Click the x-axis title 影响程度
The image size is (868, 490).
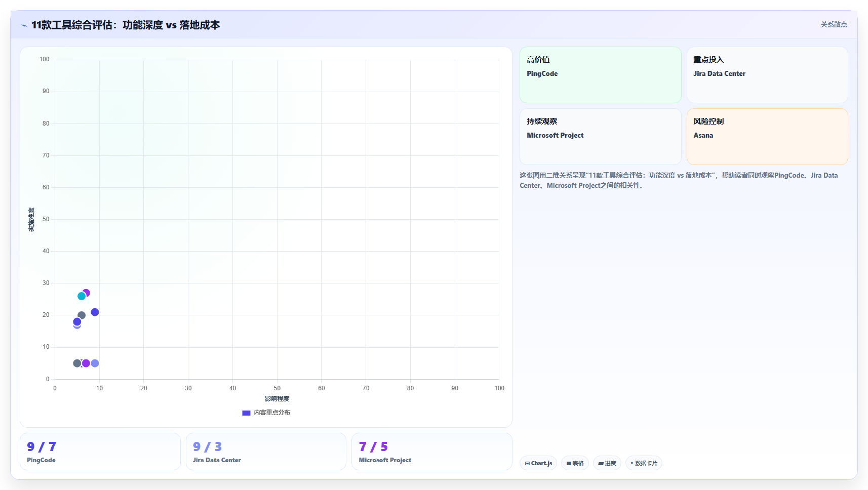[277, 399]
